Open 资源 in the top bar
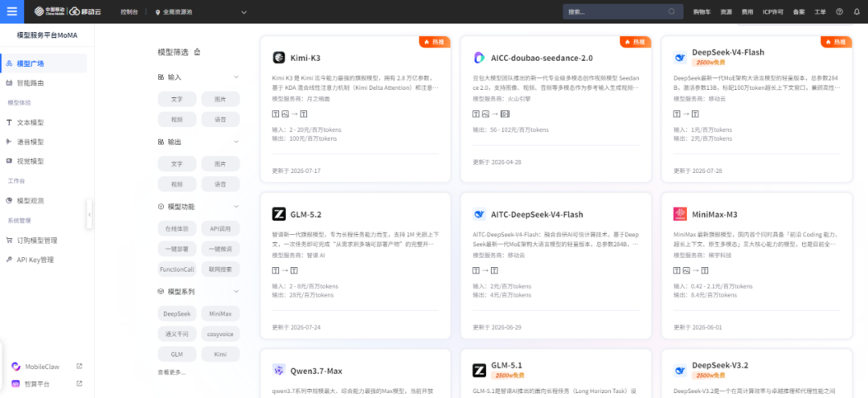This screenshot has width=868, height=398. point(726,11)
